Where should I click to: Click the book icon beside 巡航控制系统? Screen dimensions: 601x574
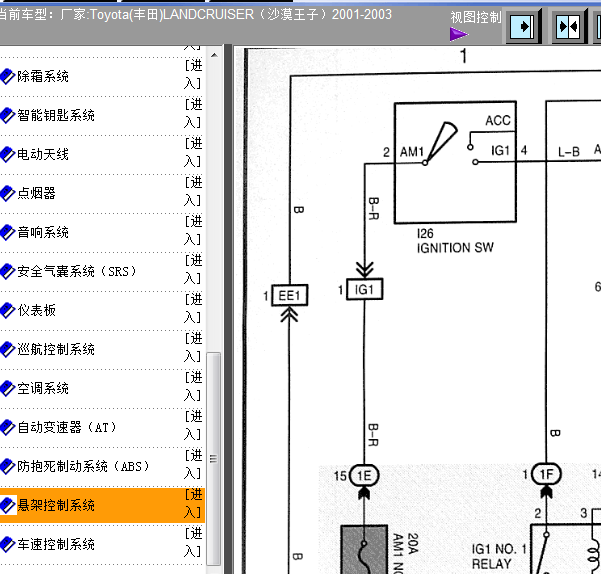(x=7, y=349)
